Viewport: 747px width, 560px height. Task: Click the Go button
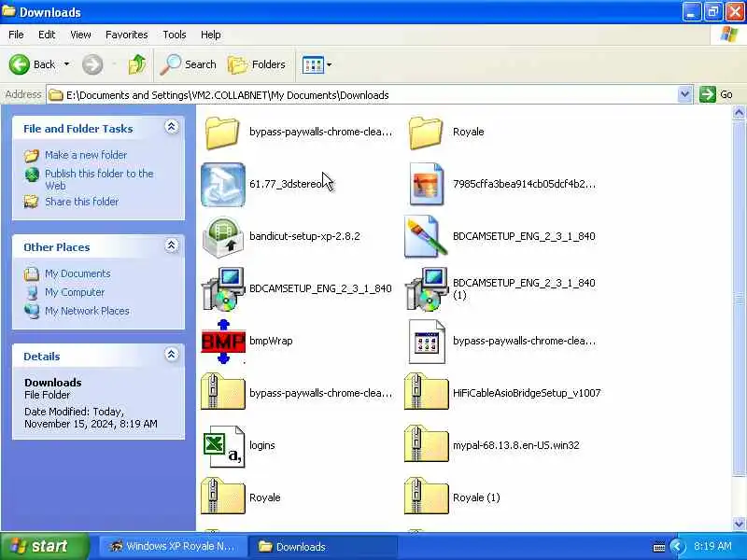(716, 94)
